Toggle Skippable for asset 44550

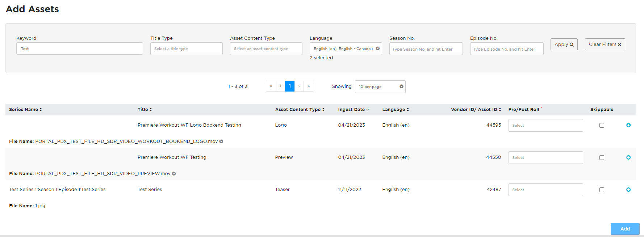tap(602, 157)
